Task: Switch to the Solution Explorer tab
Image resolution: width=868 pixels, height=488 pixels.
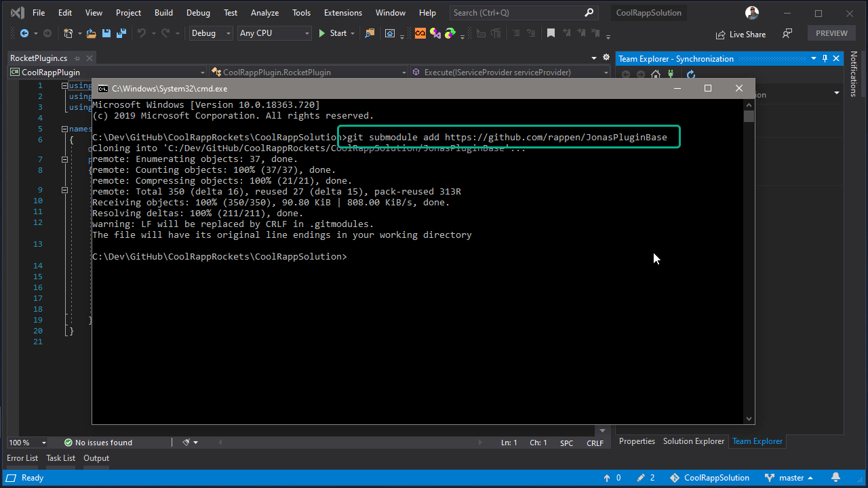Action: click(x=693, y=441)
